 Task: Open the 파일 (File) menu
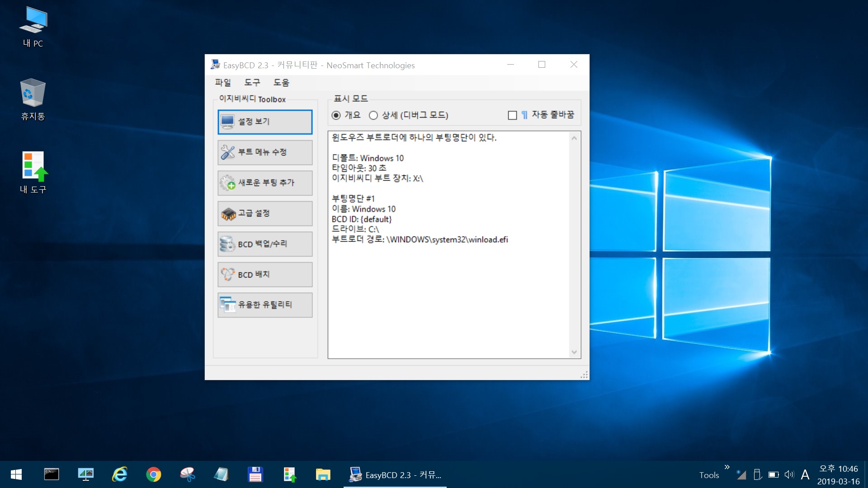(223, 82)
